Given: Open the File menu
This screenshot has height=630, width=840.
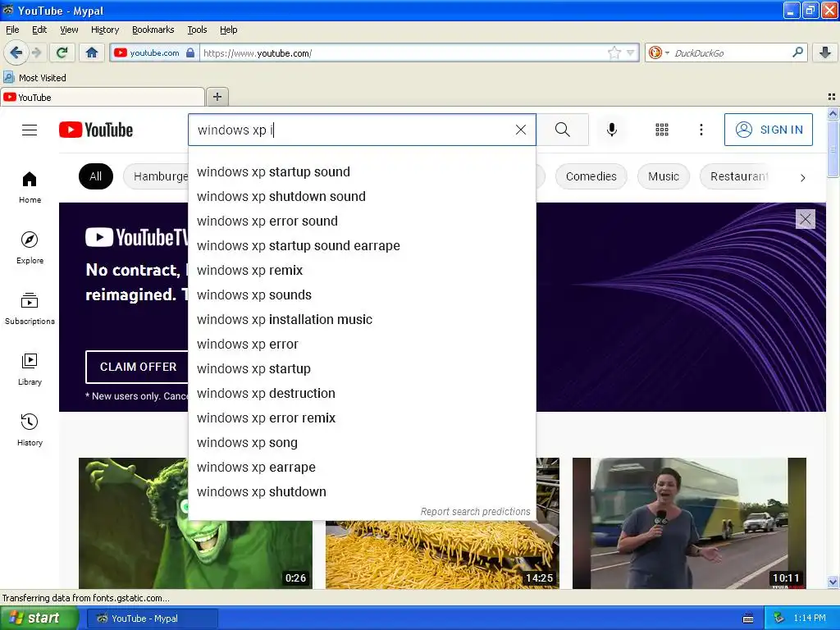Looking at the screenshot, I should coord(12,30).
